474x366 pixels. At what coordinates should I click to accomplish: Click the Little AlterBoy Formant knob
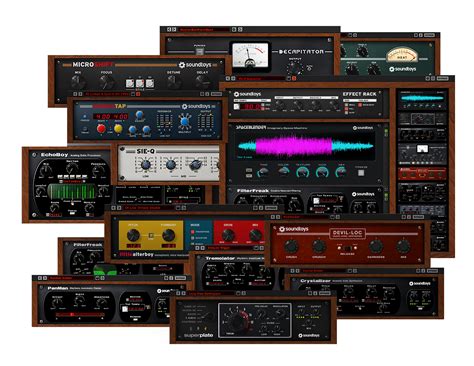click(x=168, y=235)
